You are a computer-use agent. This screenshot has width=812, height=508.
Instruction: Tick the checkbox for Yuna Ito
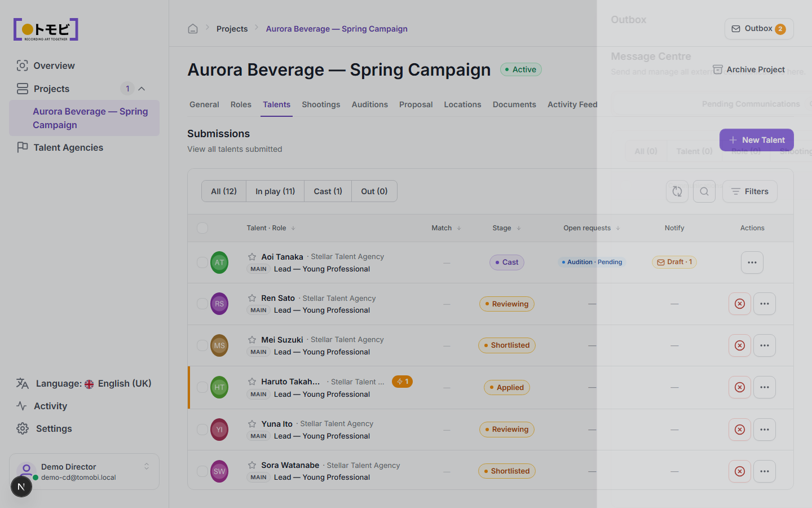202,430
